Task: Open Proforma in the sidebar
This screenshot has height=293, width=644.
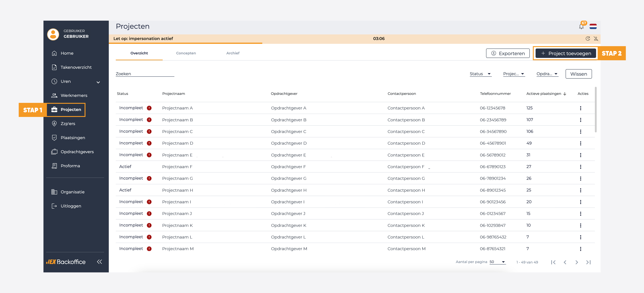Action: (x=66, y=166)
